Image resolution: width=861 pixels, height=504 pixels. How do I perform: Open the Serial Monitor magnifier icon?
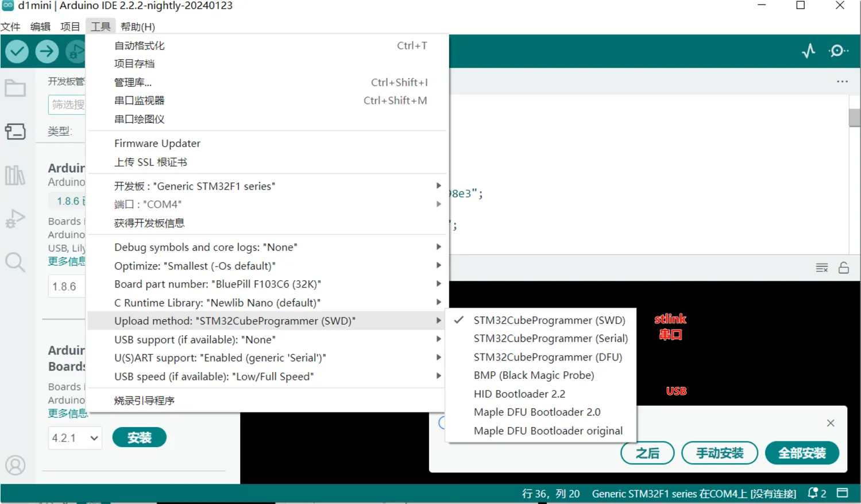click(x=838, y=51)
